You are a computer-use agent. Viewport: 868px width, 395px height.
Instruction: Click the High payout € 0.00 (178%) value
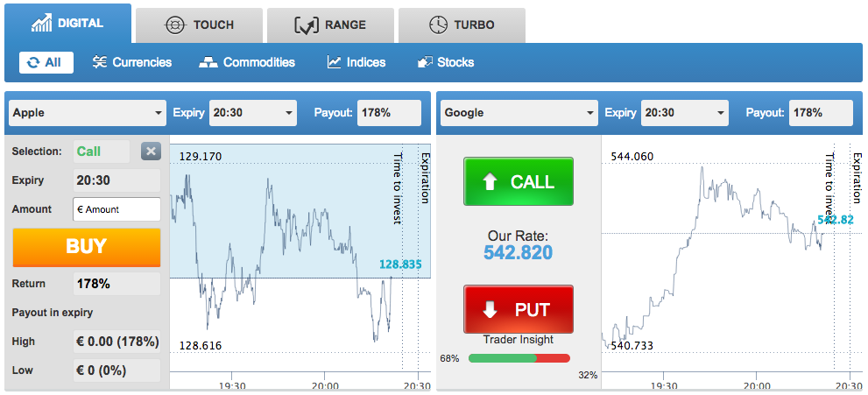116,342
